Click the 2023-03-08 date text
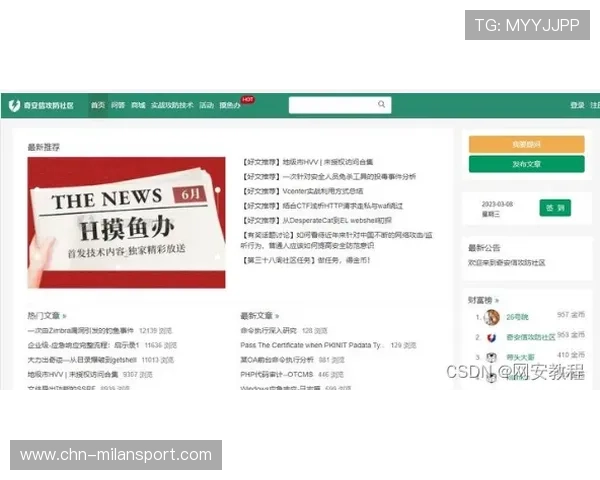 (x=497, y=204)
